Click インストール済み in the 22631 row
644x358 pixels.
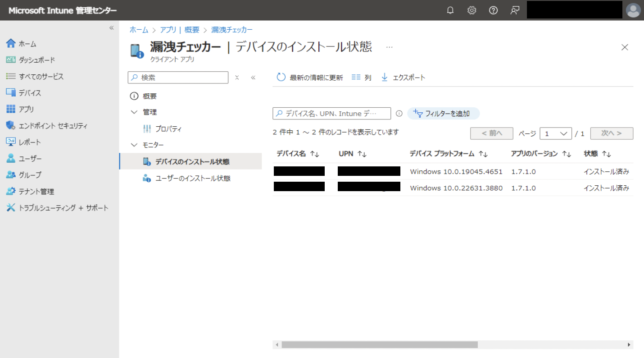606,188
